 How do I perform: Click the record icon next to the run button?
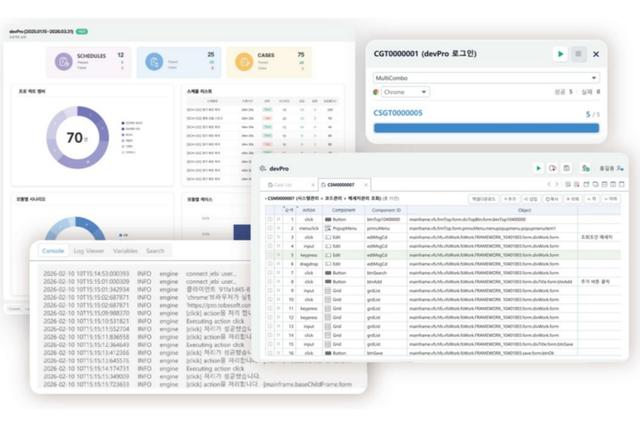(x=553, y=169)
